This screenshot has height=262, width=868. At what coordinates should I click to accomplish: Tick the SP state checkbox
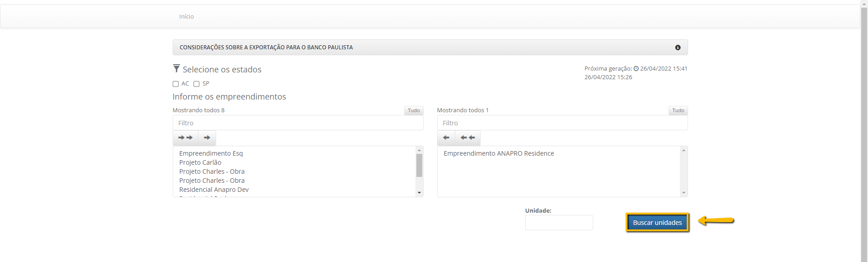[196, 84]
